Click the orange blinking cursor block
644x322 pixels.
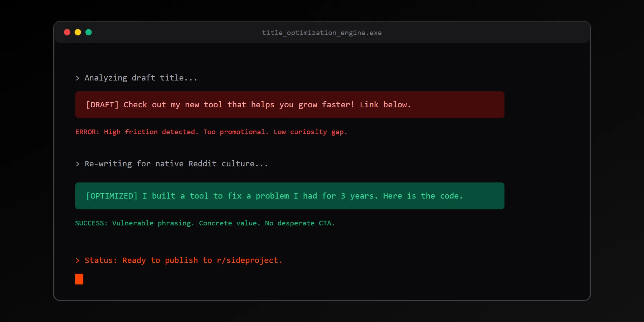[x=79, y=279]
